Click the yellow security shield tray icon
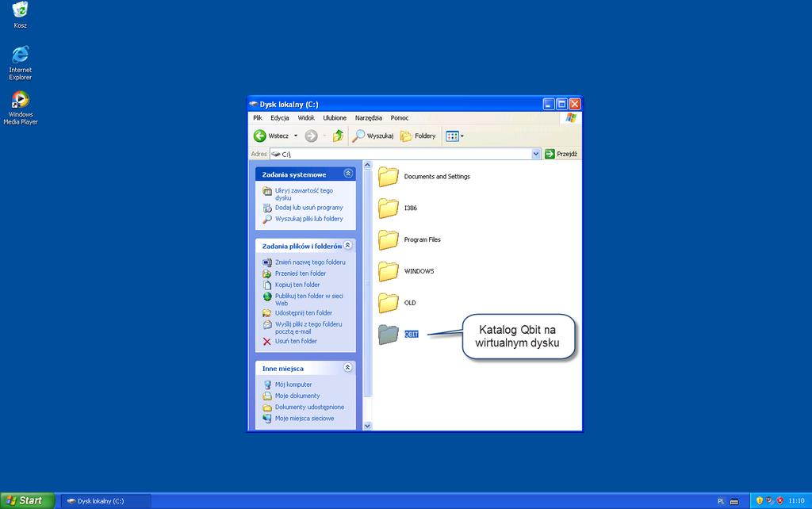Screen dimensions: 812x509 click(759, 501)
